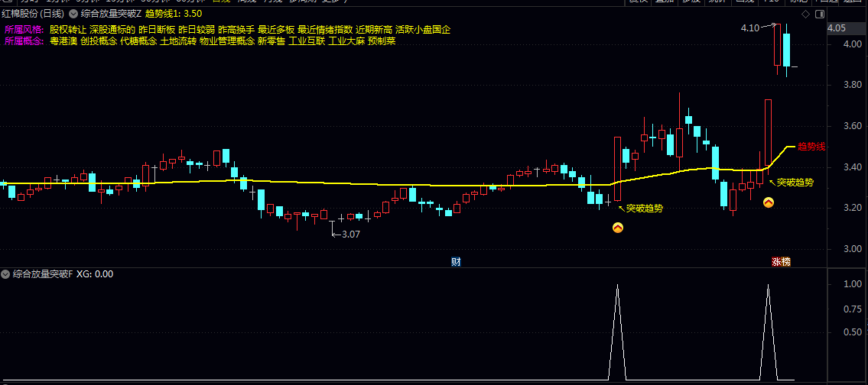This screenshot has height=385, width=868.
Task: Open the 股权转让 style tag
Action: pyautogui.click(x=67, y=29)
